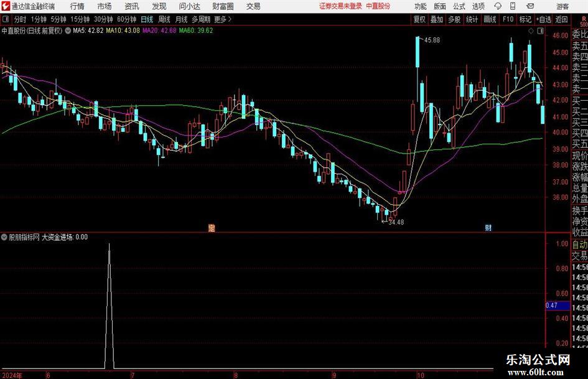Open the 行情 menu
Image resolution: width=588 pixels, height=379 pixels.
coord(77,6)
